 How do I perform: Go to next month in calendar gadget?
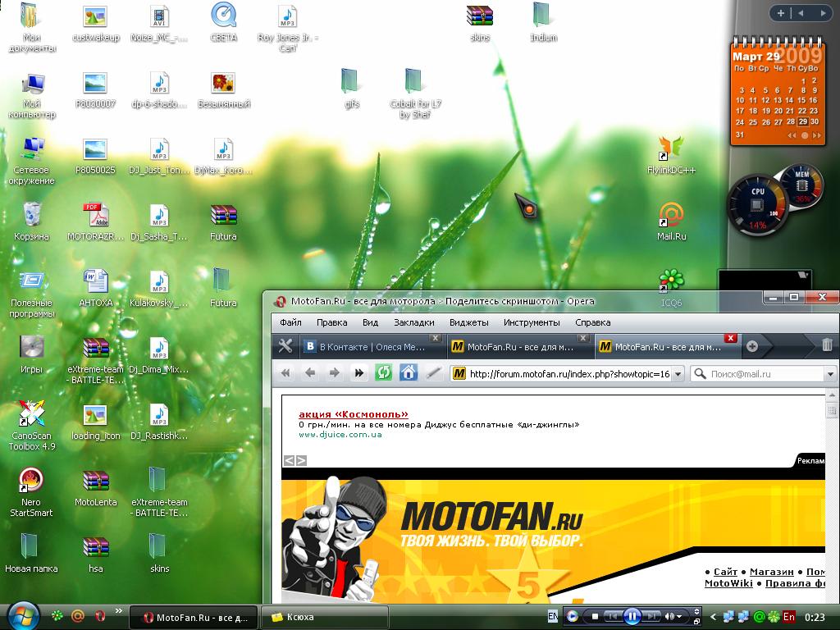816,135
